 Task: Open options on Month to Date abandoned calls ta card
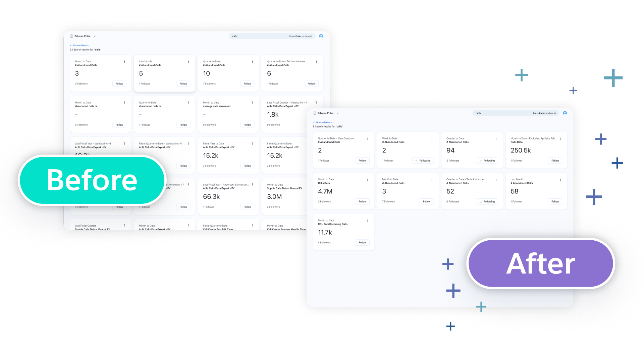pyautogui.click(x=124, y=103)
